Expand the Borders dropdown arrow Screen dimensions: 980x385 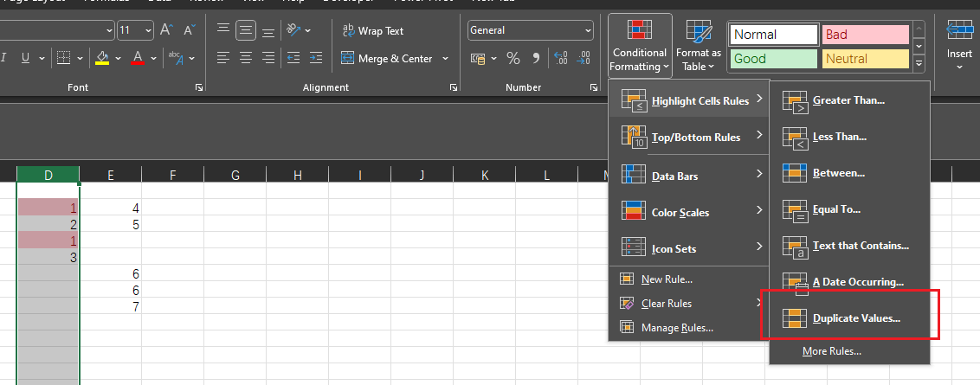click(x=80, y=58)
